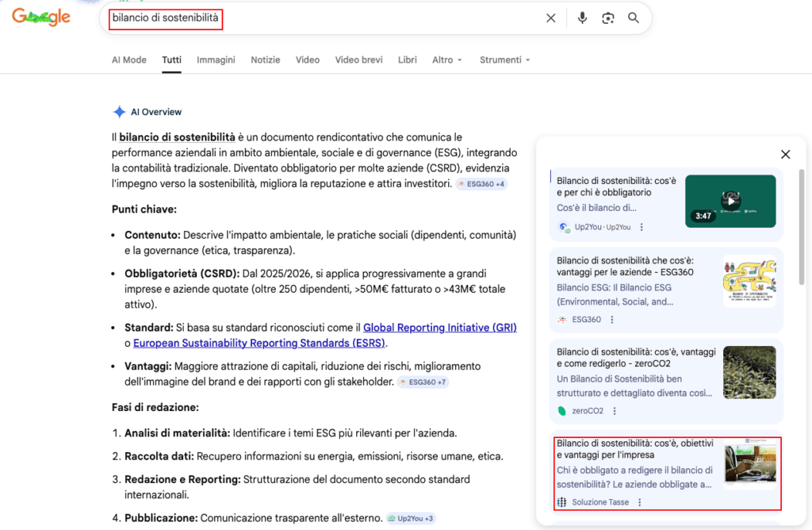Click the Soluzione Tasse favicon
The image size is (812, 530).
click(562, 501)
